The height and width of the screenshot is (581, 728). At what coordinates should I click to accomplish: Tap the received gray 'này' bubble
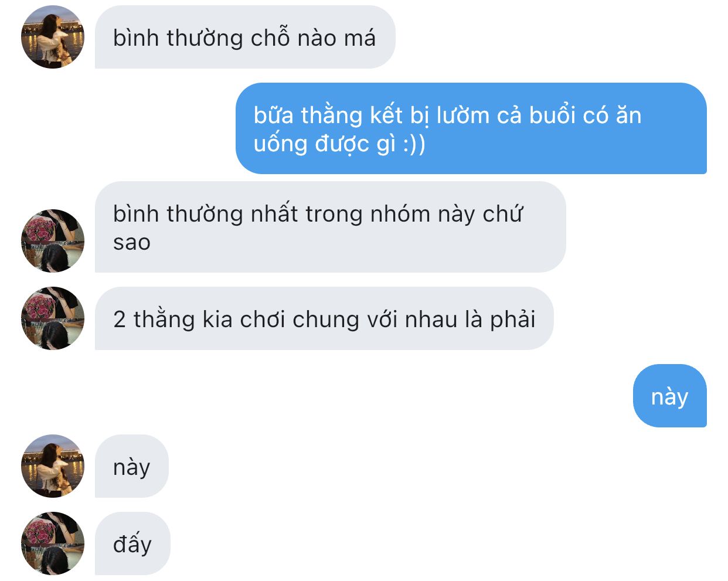132,466
